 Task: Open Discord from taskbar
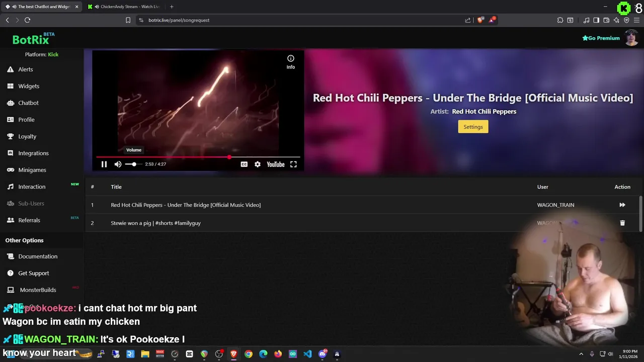tap(323, 354)
